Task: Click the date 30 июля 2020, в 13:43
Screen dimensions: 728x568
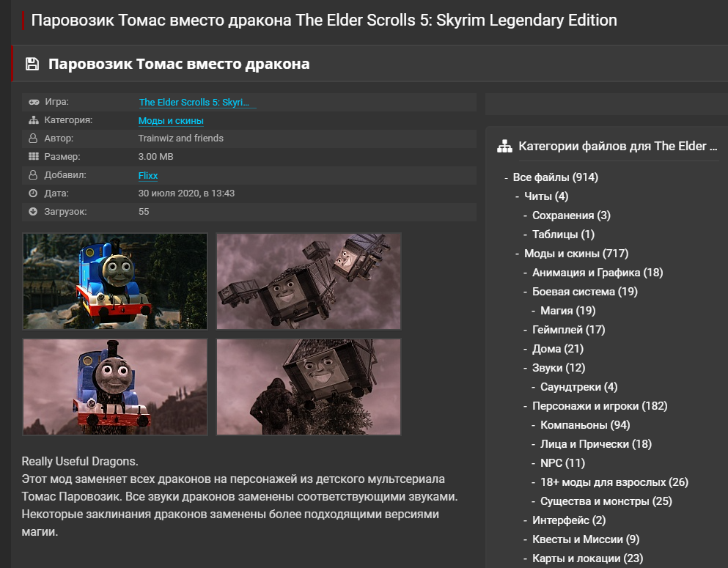Action: [186, 193]
